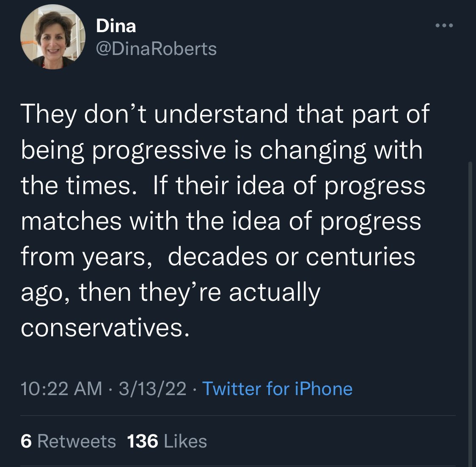Image resolution: width=476 pixels, height=467 pixels.
Task: Click the words "being progressive" in the tweet
Action: [x=123, y=150]
